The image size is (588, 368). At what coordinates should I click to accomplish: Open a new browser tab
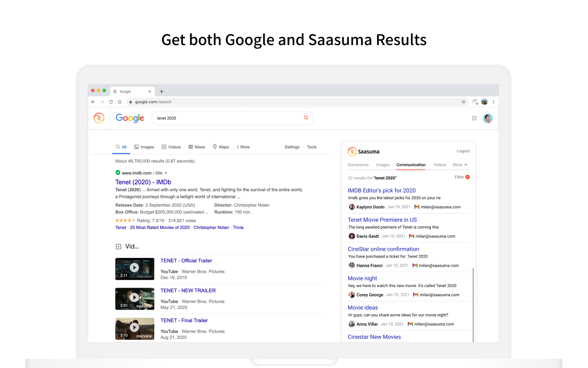point(161,92)
